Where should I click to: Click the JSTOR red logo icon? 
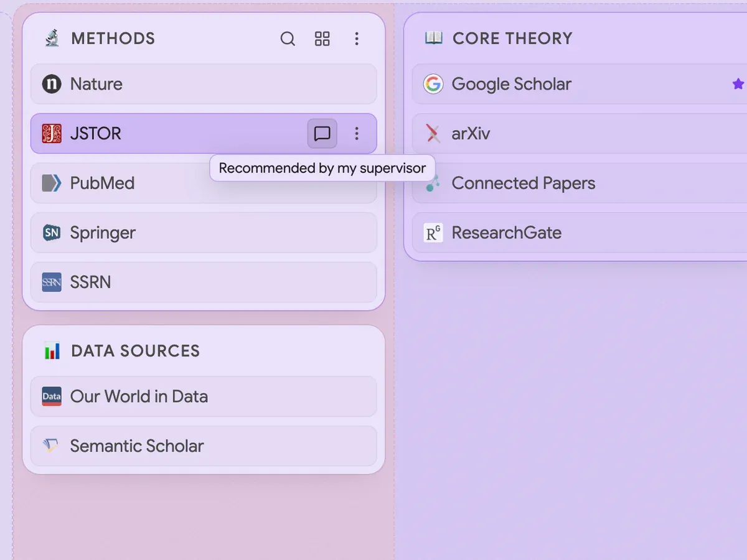coord(52,133)
